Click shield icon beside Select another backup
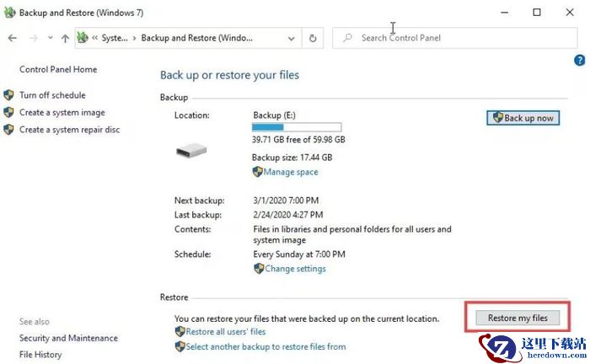Screen dimensions: 590x364 click(180, 346)
